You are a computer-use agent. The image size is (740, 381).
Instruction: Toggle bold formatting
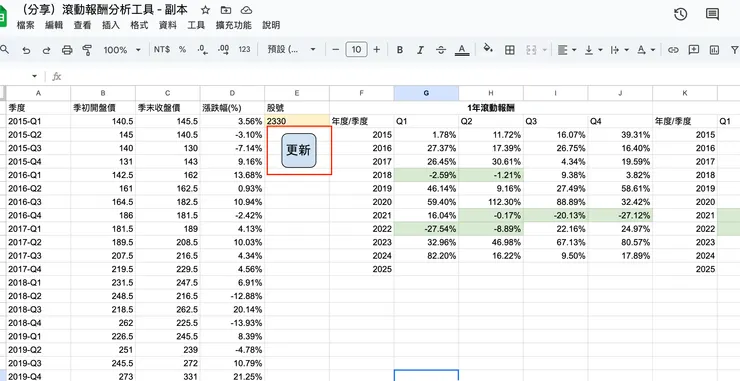pyautogui.click(x=400, y=50)
